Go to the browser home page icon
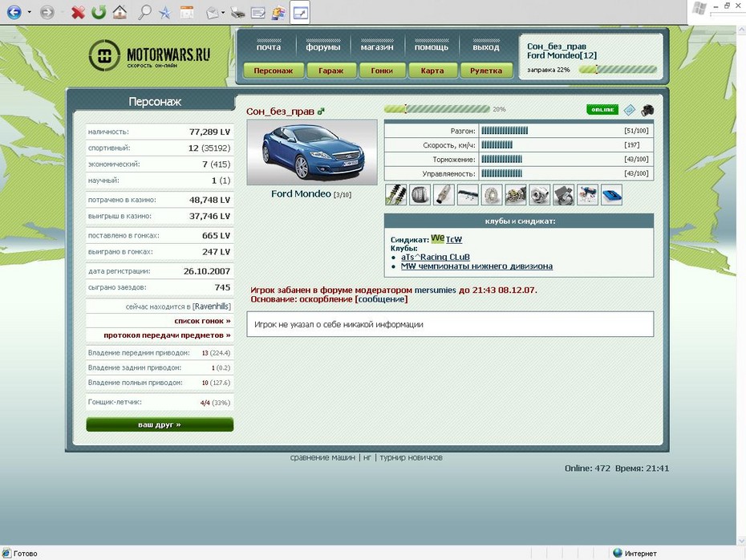The height and width of the screenshot is (560, 746). point(120,12)
